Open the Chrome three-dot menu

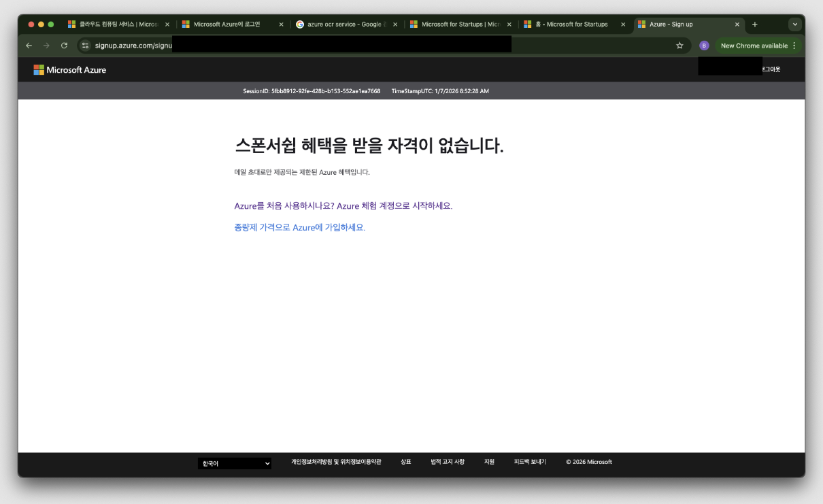pos(794,46)
